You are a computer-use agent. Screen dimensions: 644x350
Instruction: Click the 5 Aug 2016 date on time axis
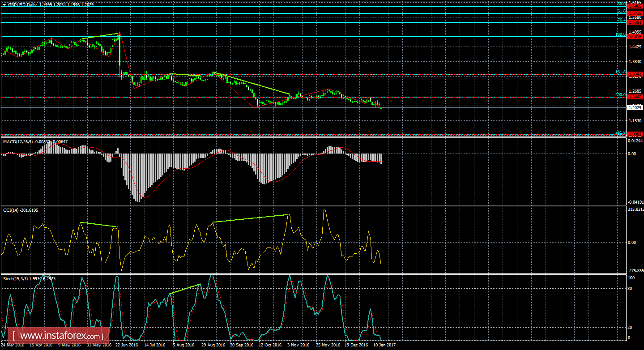pos(183,345)
